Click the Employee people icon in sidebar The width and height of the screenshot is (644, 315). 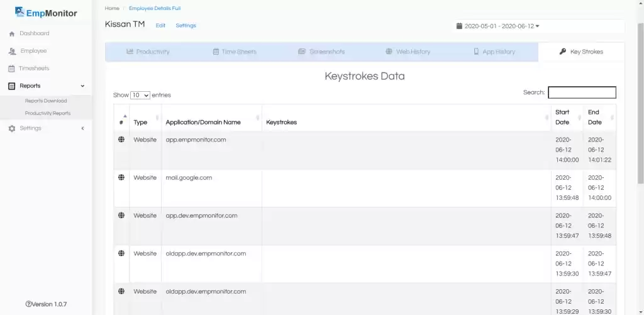coord(12,52)
